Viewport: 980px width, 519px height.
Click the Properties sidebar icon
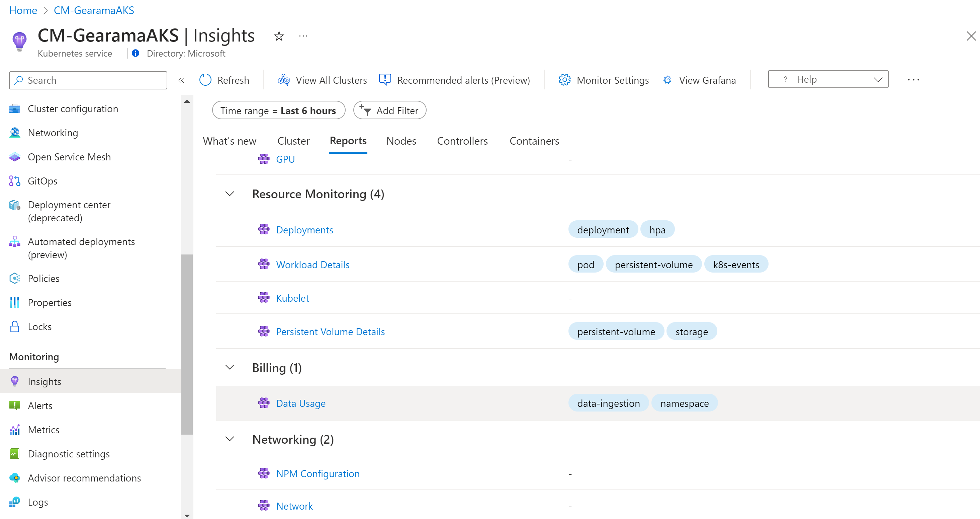14,303
